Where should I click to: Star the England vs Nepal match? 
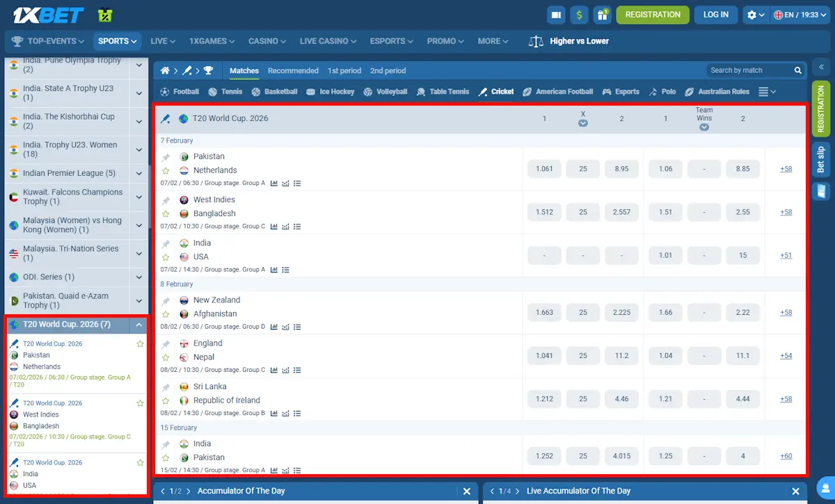165,357
